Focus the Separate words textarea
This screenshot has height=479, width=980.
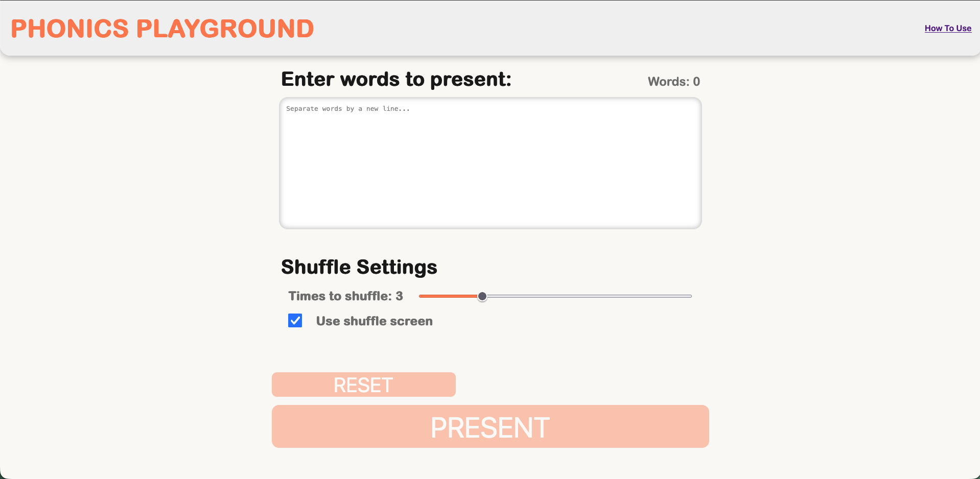tap(490, 163)
